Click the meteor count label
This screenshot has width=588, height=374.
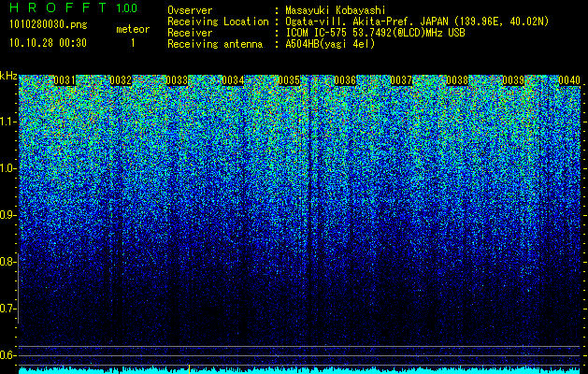133,29
